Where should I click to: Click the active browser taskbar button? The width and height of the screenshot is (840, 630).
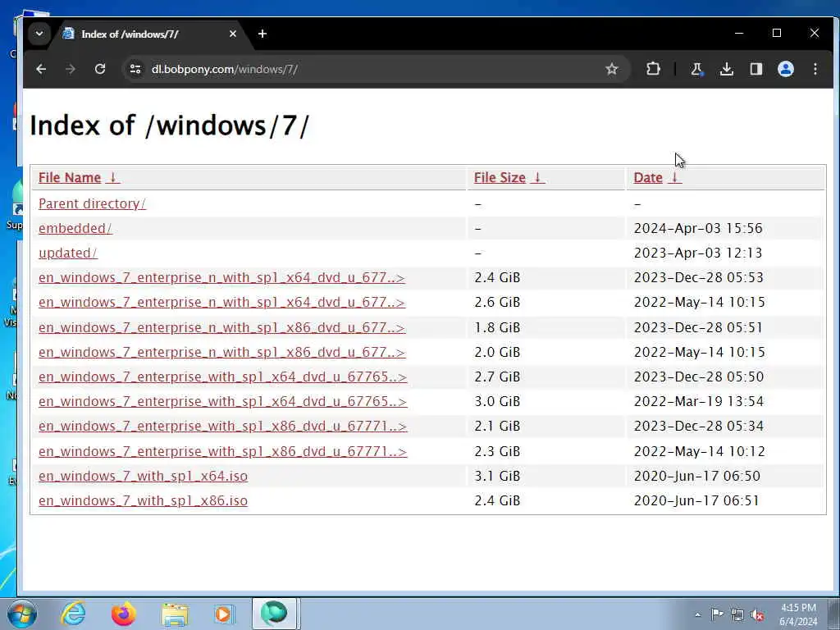(274, 614)
